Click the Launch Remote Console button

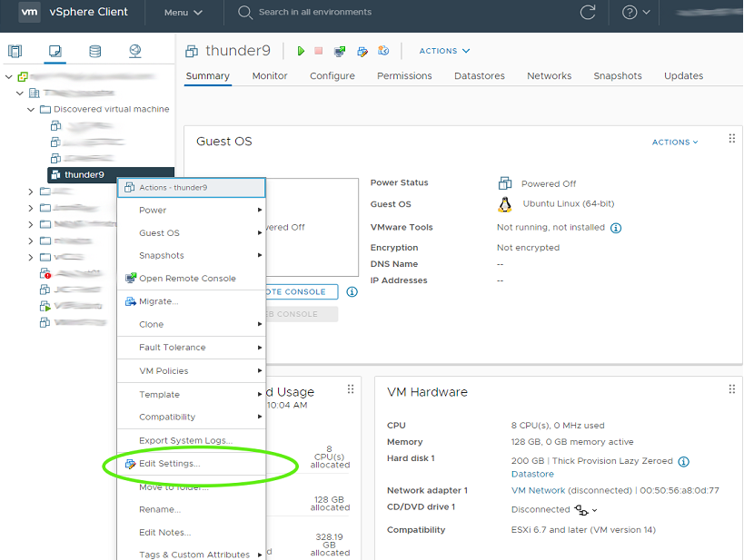(302, 291)
